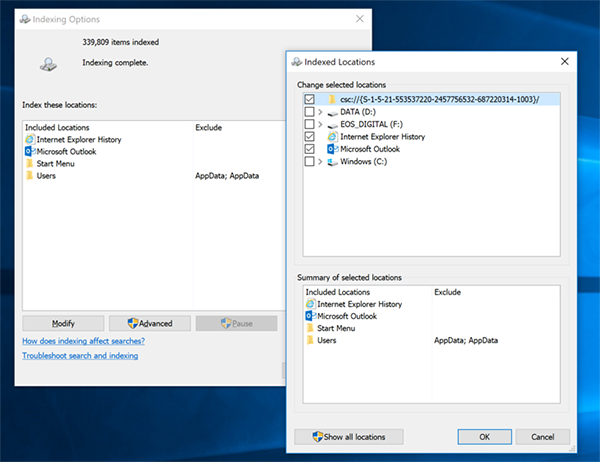Expand the EOS_DIGITAL (F:) tree node
The width and height of the screenshot is (600, 462).
pos(320,124)
